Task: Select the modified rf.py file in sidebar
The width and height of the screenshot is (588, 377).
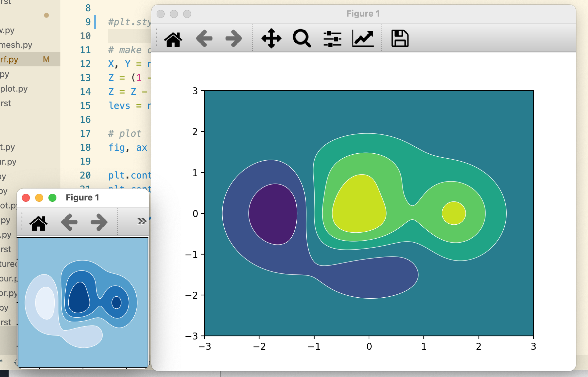Action: 9,59
